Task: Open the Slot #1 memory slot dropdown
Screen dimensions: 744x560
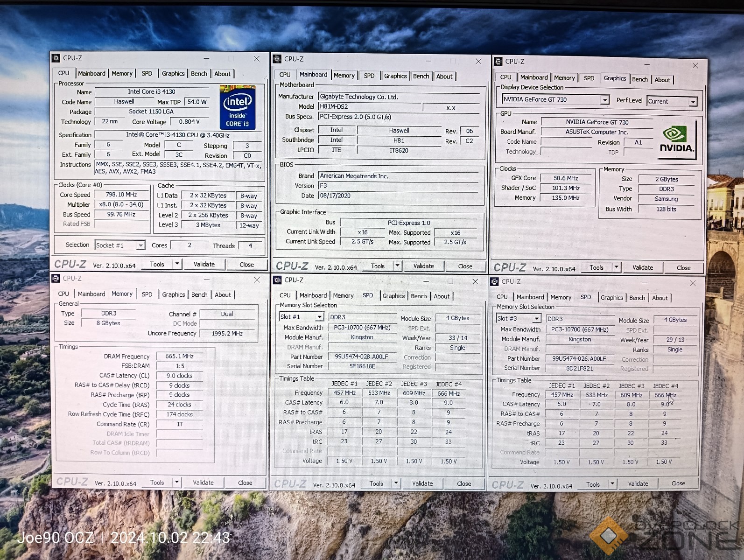Action: click(x=320, y=317)
